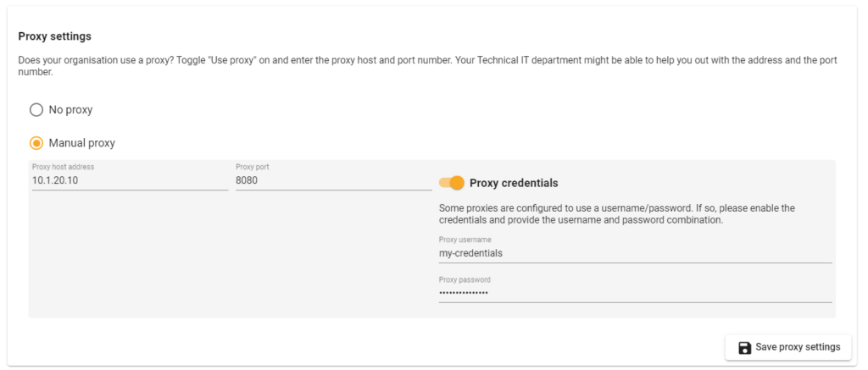Select the "No proxy" radio button
This screenshot has width=868, height=370.
click(x=36, y=109)
